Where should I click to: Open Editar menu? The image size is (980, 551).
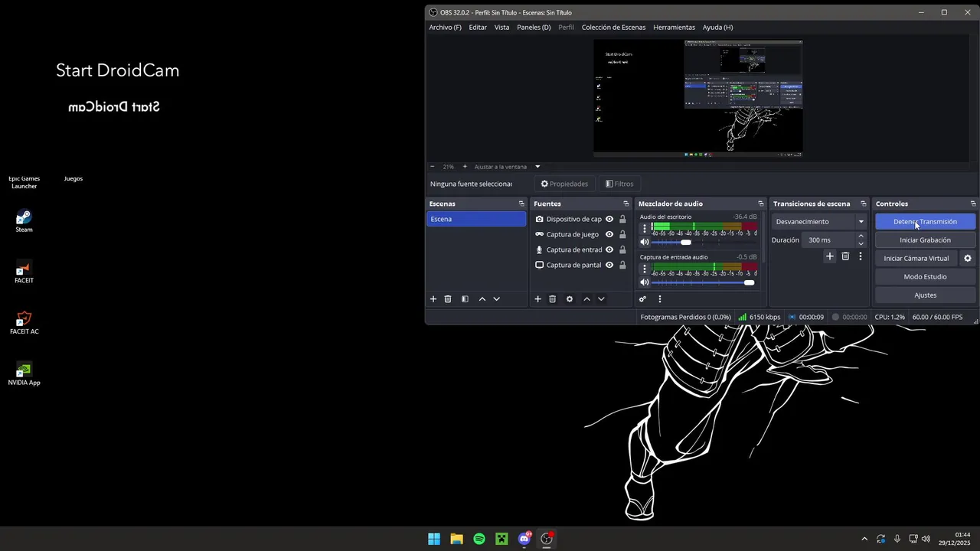[x=478, y=27]
